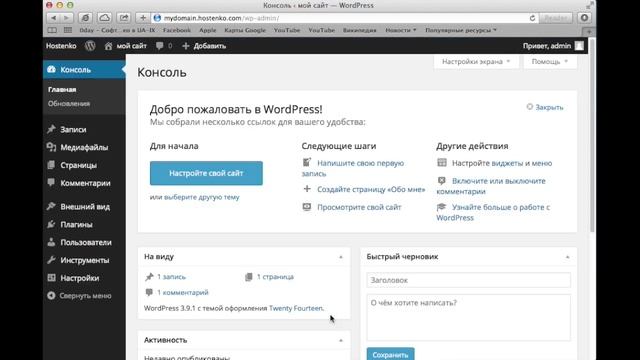
Task: Click Создайте страницу «Обо мне» link
Action: click(x=371, y=189)
